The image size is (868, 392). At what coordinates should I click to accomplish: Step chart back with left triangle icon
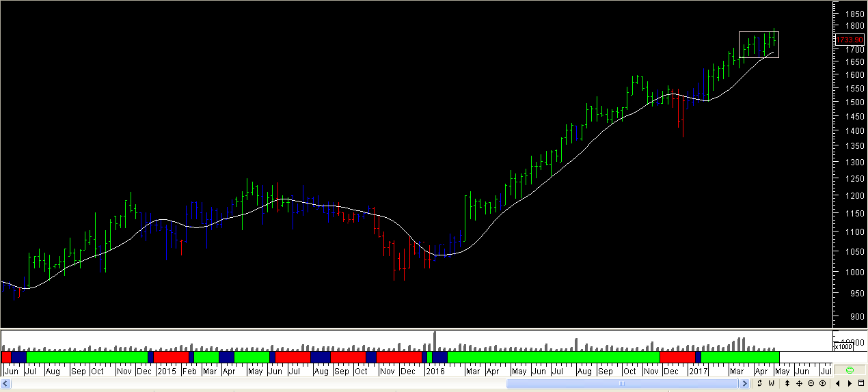coord(838,383)
